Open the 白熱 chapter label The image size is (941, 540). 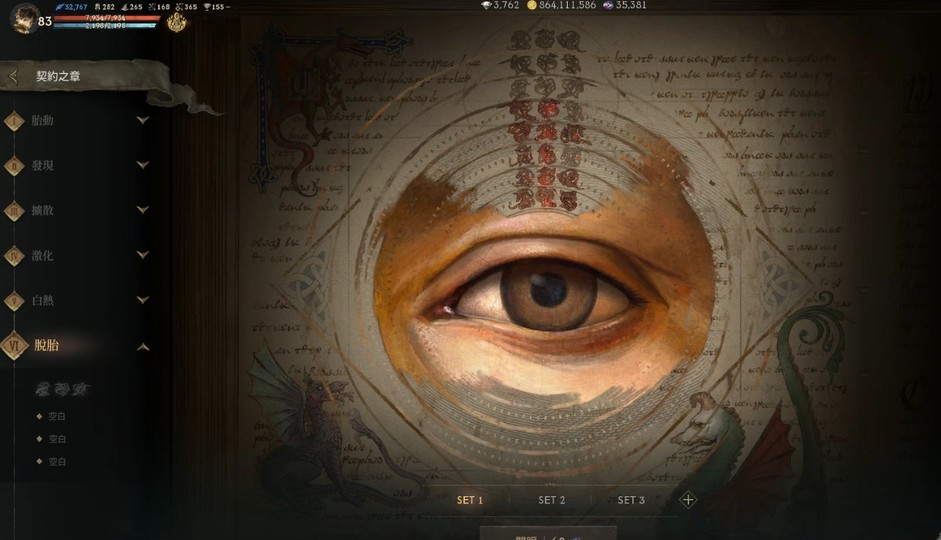pyautogui.click(x=43, y=301)
